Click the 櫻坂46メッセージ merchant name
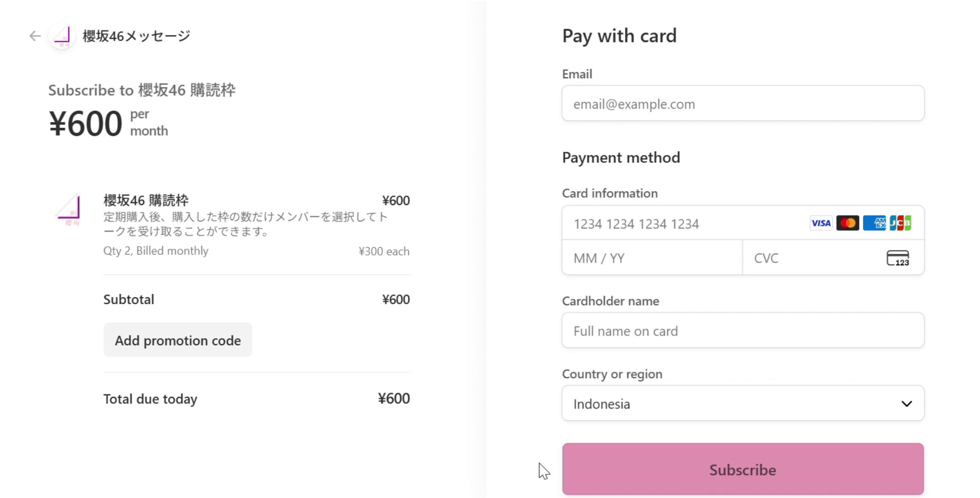The height and width of the screenshot is (498, 980). coord(136,36)
